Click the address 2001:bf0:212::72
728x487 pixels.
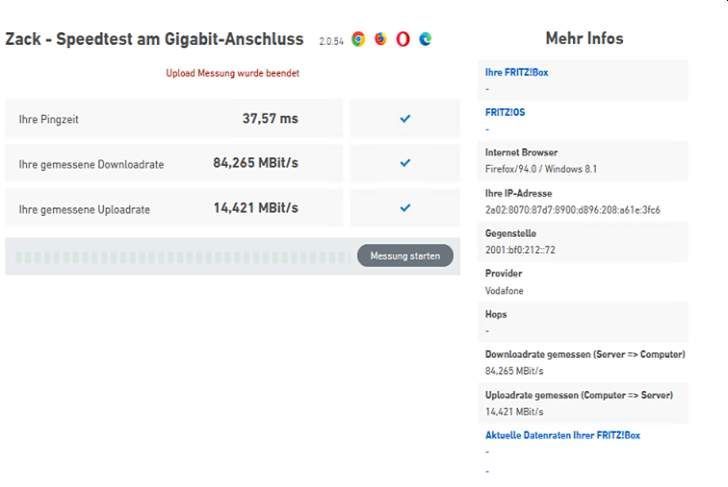click(520, 250)
